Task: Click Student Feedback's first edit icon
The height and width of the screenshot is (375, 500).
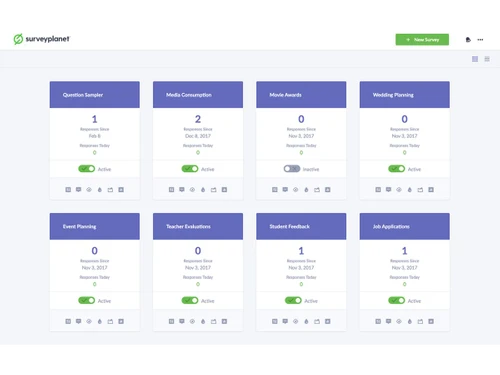Action: [x=275, y=321]
